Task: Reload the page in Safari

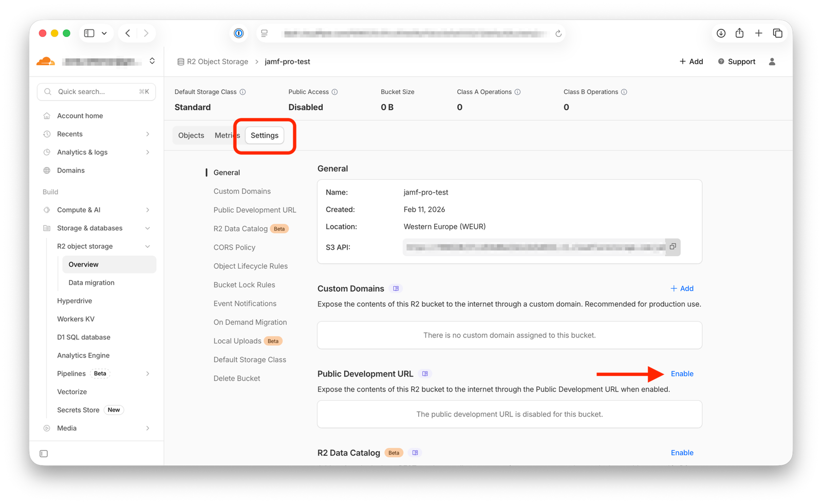Action: coord(558,33)
